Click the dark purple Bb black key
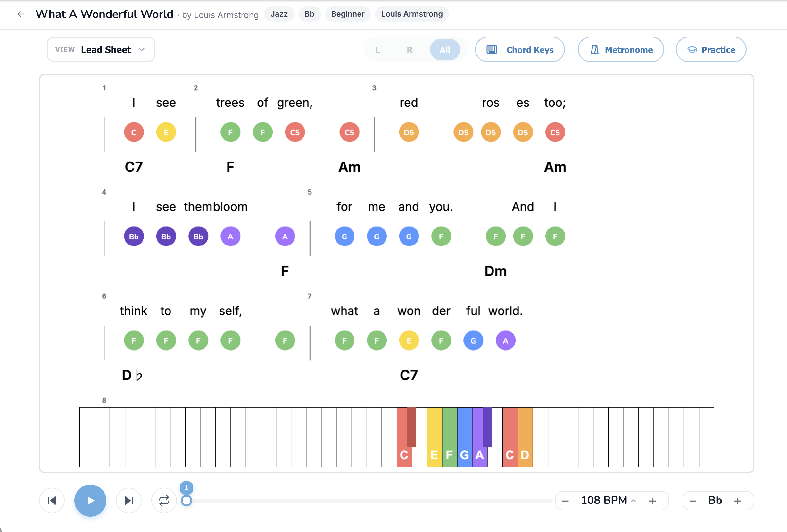 487,427
